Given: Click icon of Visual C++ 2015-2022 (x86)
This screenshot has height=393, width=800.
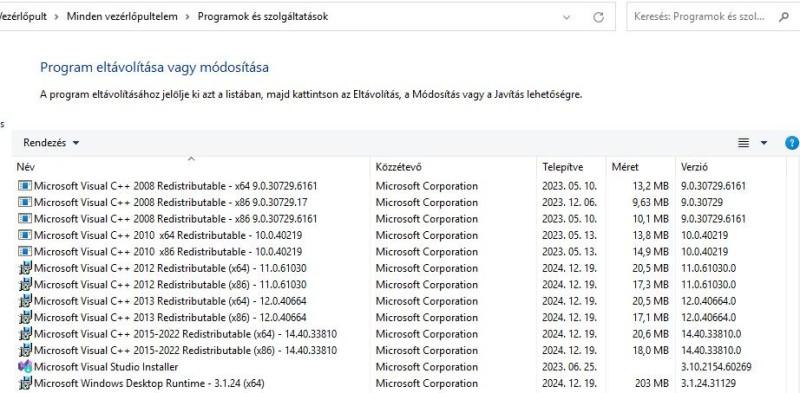Looking at the screenshot, I should tap(24, 350).
